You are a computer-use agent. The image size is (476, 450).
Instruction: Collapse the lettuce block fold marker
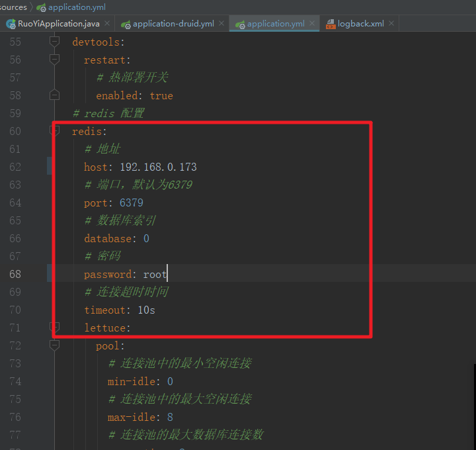coord(54,328)
